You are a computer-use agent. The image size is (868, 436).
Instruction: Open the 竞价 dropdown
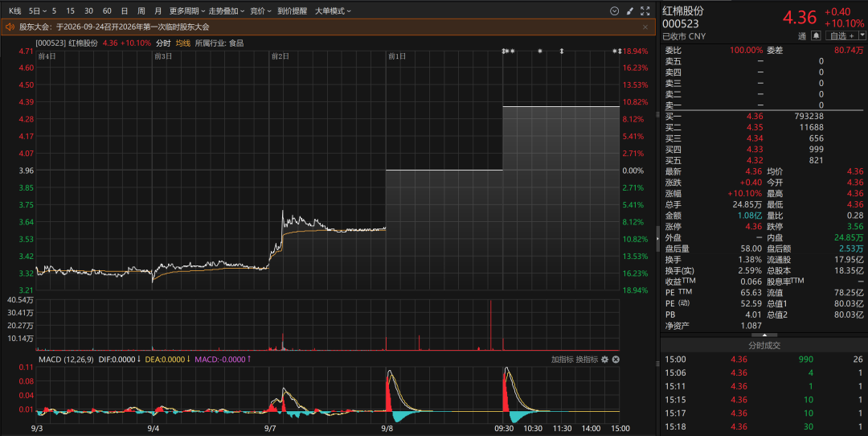click(260, 11)
